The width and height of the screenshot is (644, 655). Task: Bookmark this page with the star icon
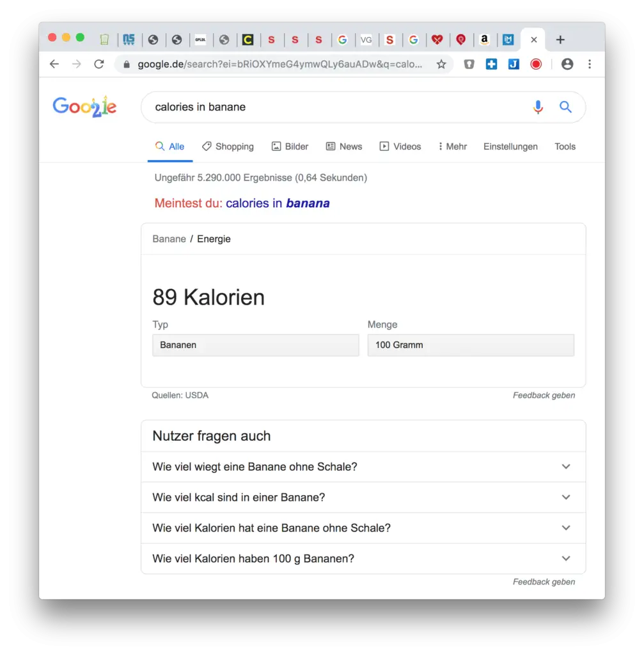(441, 64)
